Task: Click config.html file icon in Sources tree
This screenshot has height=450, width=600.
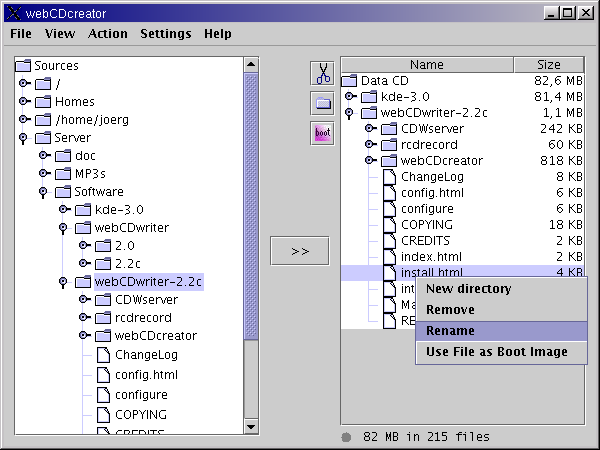Action: point(103,375)
